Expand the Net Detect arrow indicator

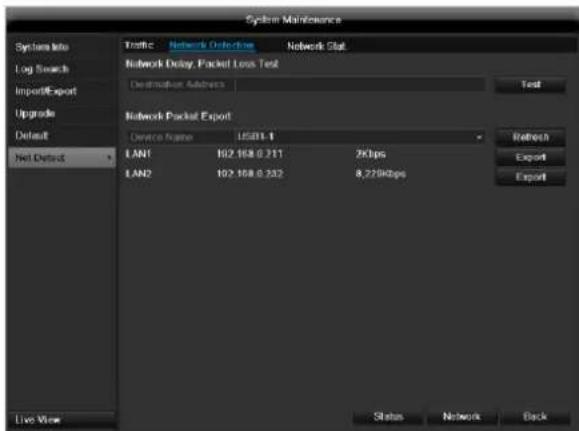coord(109,158)
